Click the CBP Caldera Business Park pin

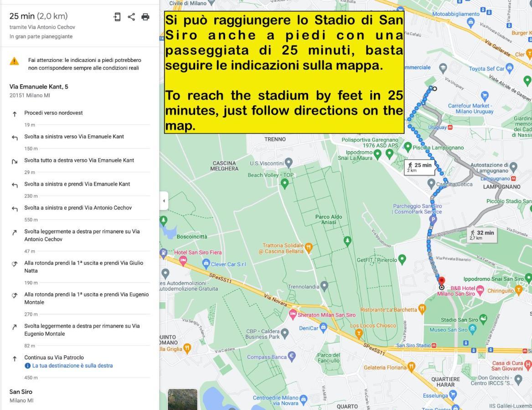[x=285, y=333]
